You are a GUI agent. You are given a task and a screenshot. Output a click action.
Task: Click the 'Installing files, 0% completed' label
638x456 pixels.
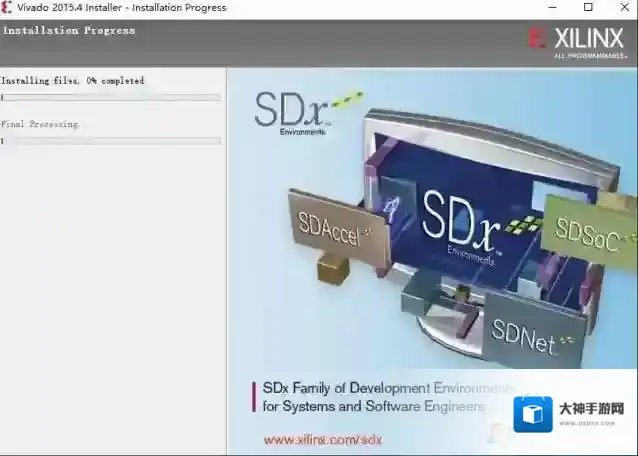(72, 81)
